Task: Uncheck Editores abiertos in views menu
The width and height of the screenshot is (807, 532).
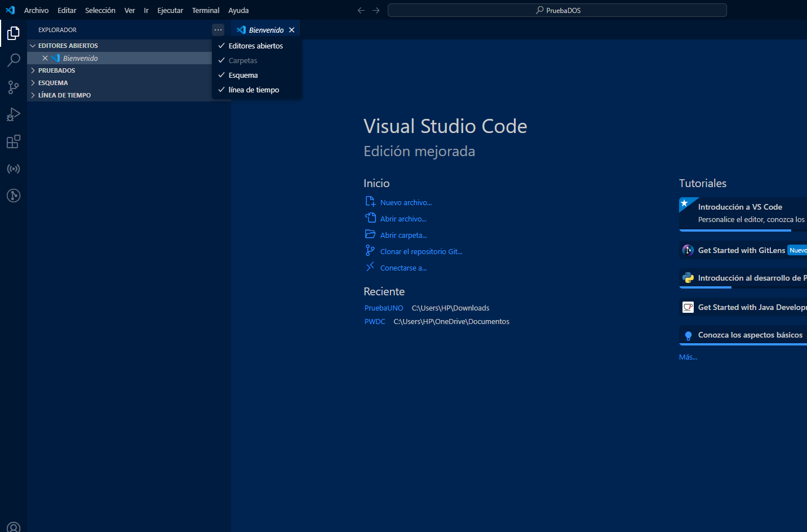Action: (257, 46)
